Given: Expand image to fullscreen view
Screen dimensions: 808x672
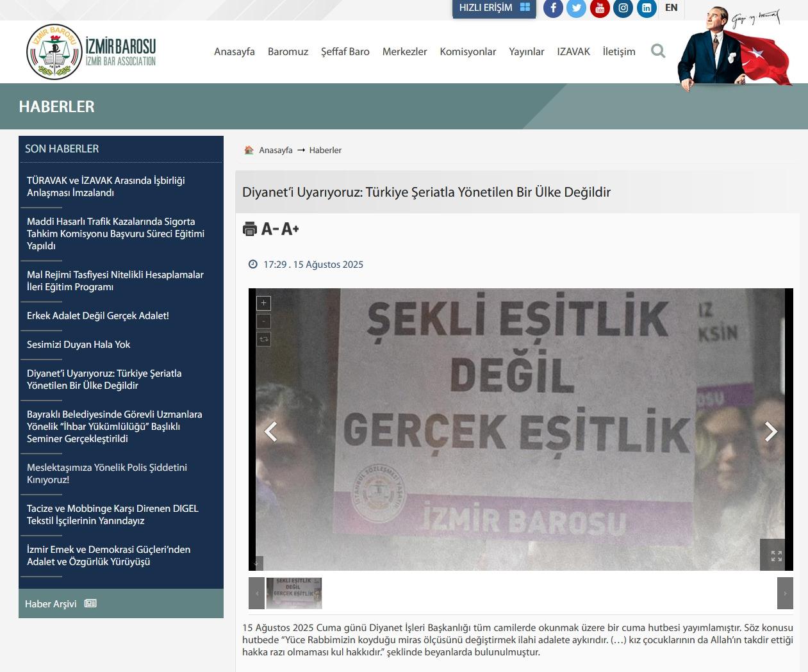Looking at the screenshot, I should pos(776,556).
